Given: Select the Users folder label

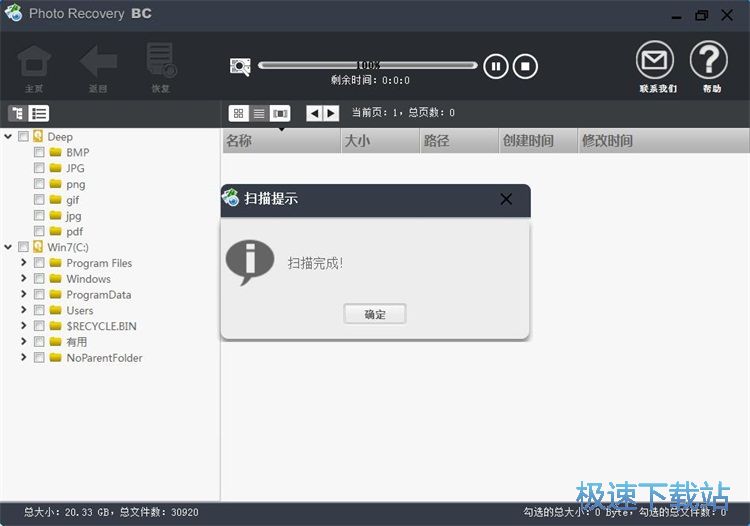Looking at the screenshot, I should pos(80,310).
